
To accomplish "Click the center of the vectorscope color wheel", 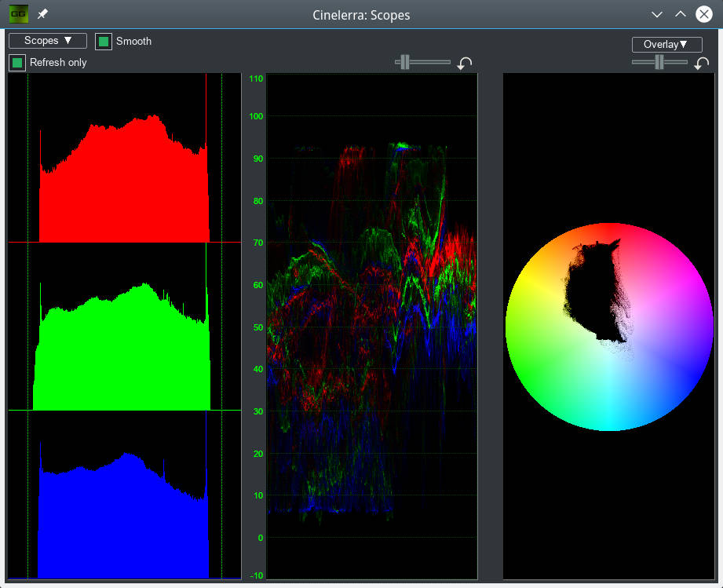I will coord(610,326).
